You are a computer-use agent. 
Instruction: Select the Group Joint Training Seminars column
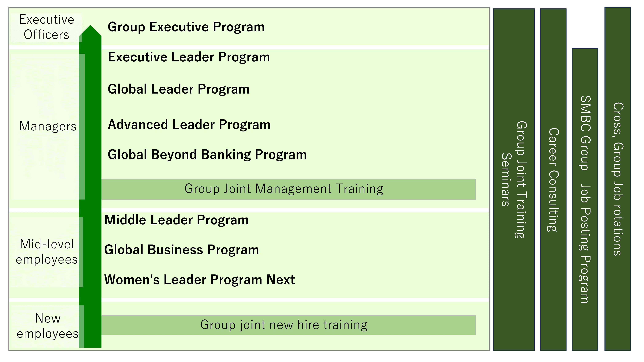[514, 180]
